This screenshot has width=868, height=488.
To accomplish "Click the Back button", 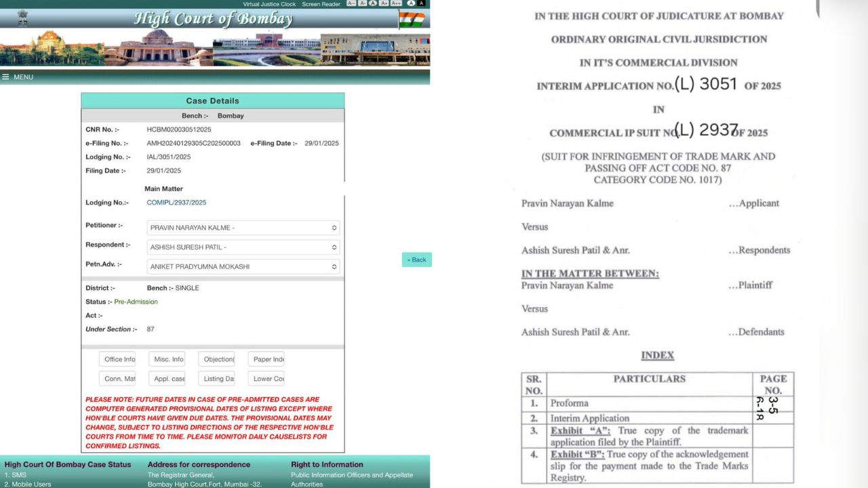I will [416, 260].
